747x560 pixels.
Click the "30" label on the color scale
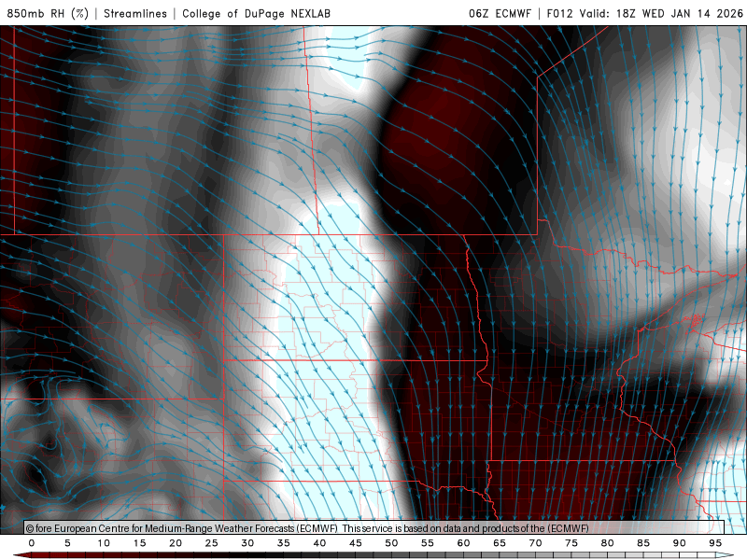pyautogui.click(x=247, y=543)
